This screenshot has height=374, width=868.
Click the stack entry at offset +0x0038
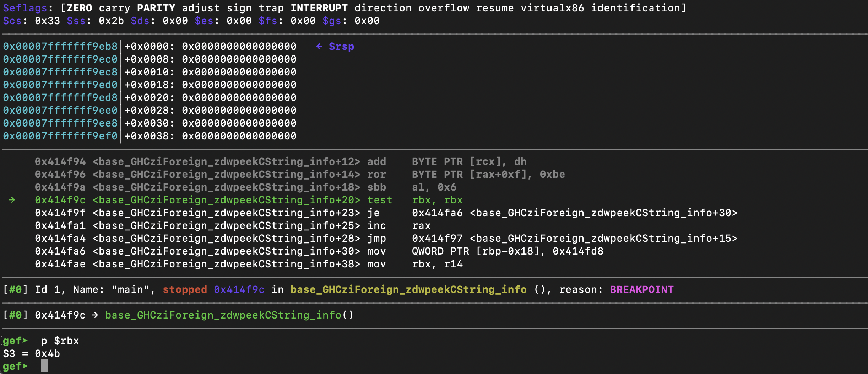coord(210,136)
